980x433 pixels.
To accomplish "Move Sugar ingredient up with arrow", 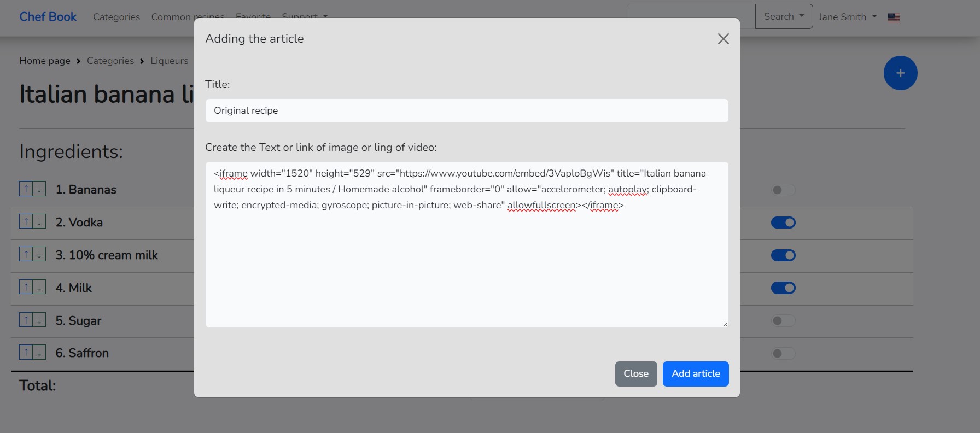I will pos(26,320).
